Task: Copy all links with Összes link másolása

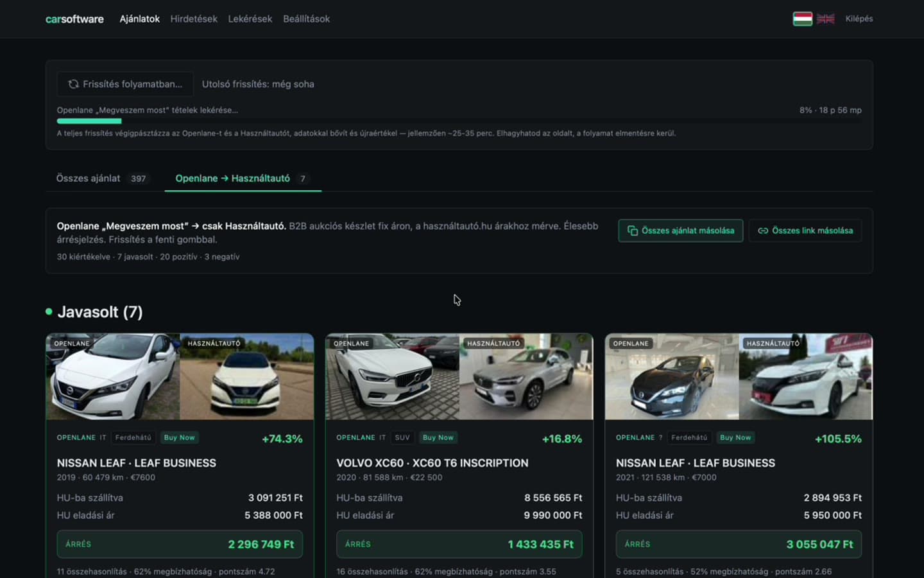Action: (805, 231)
